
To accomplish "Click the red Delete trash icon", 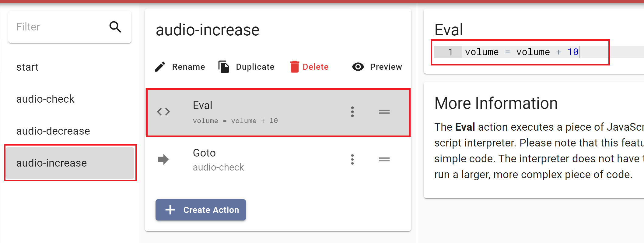I will tap(294, 67).
